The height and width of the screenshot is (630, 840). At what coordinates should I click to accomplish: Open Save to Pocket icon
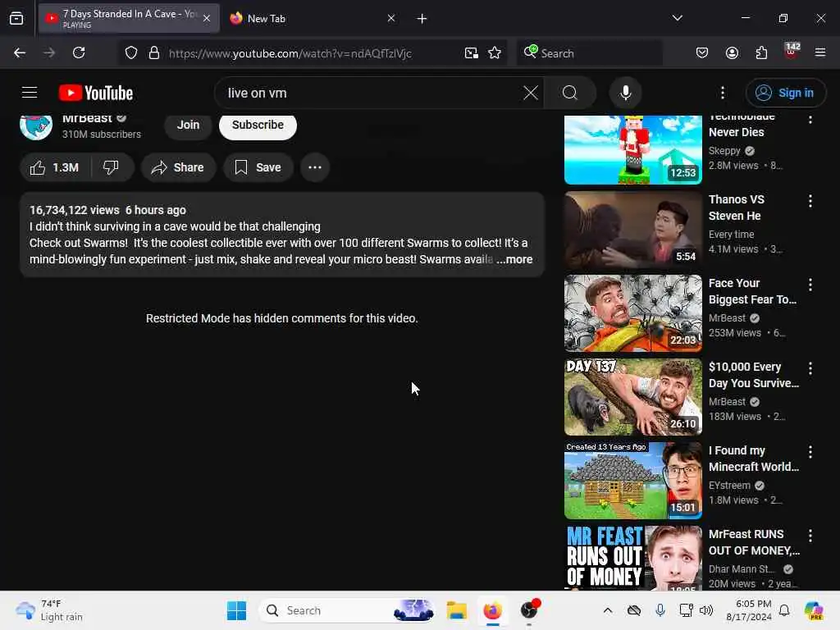702,52
